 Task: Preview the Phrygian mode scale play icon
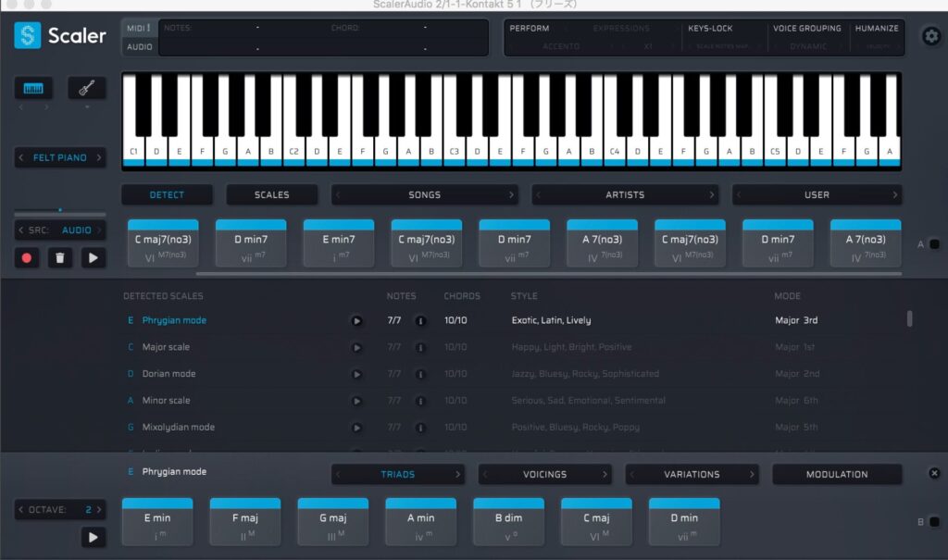pos(356,321)
